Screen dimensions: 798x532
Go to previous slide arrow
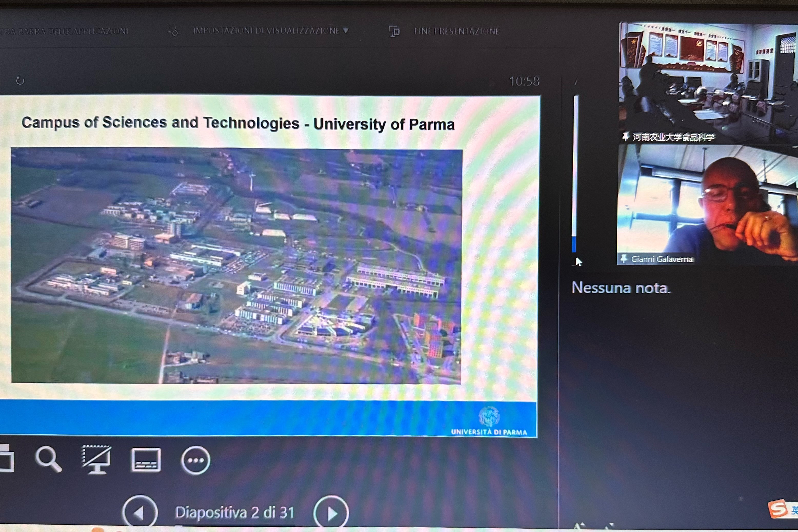(140, 512)
